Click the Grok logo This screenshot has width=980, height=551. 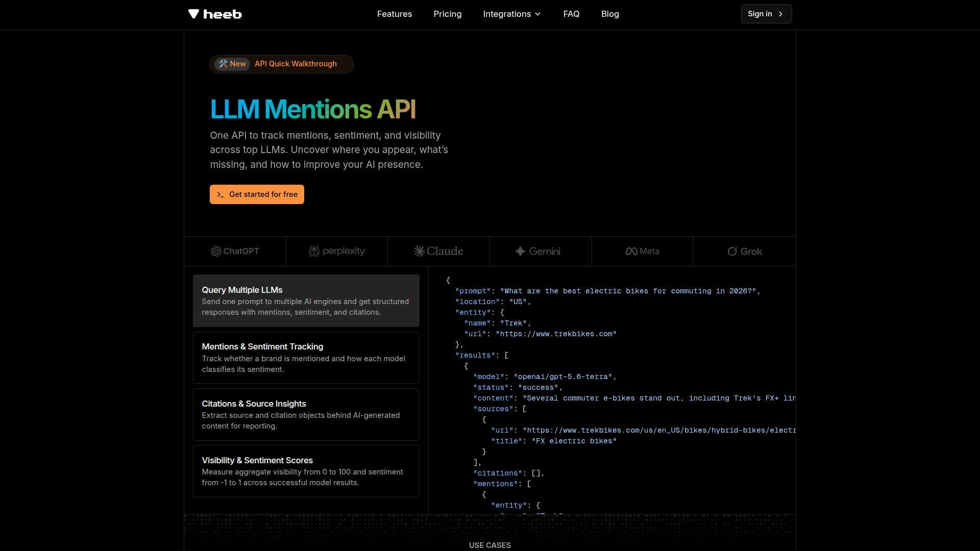point(745,252)
